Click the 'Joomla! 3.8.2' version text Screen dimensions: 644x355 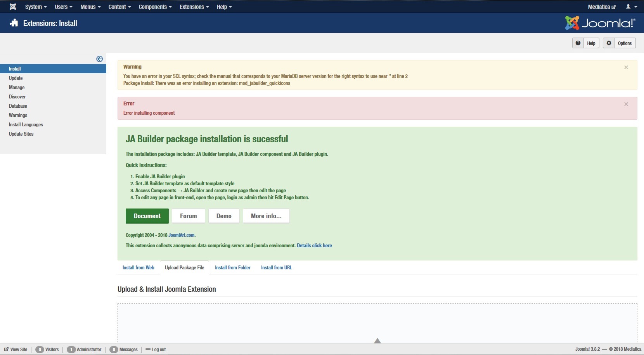[x=587, y=349]
